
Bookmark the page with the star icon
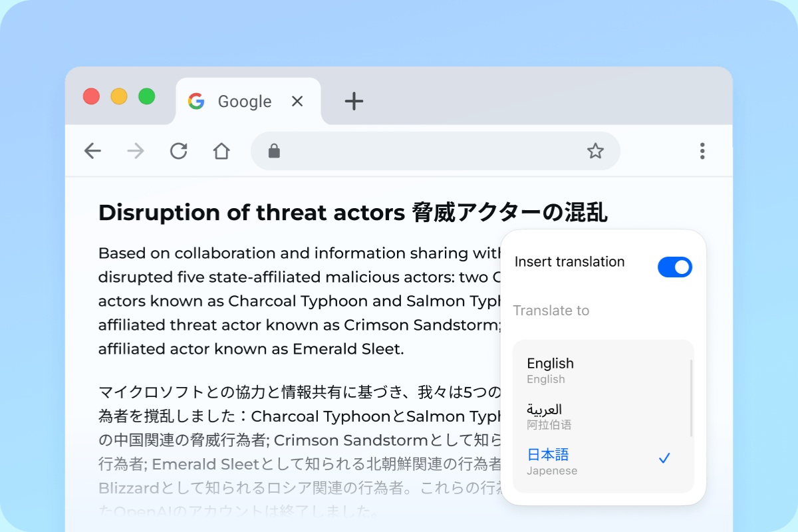[595, 151]
